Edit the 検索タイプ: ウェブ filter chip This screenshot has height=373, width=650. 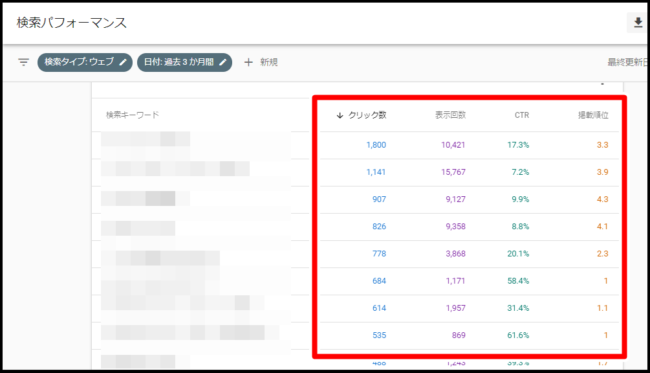85,62
